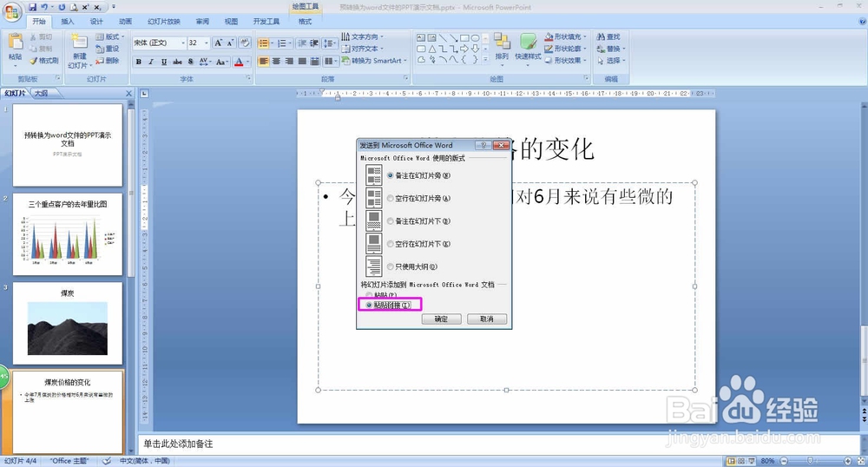Align text left in paragraph group
868x467 pixels.
[264, 61]
